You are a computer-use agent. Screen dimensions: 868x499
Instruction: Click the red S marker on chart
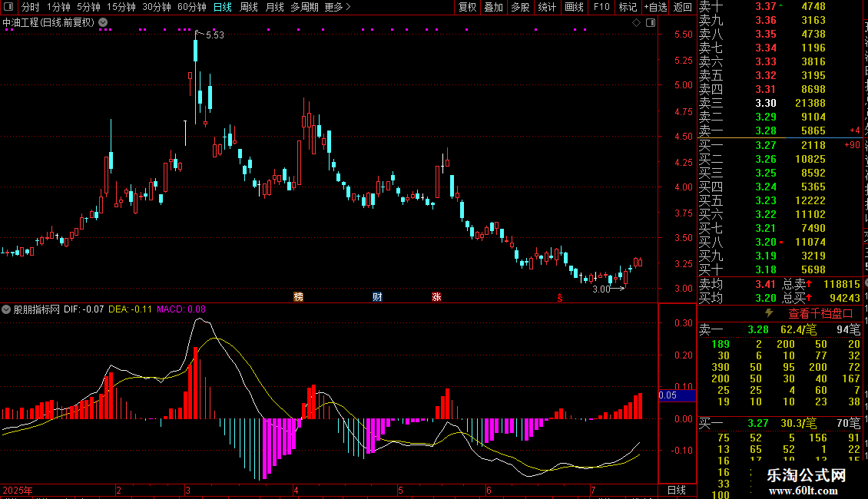[x=560, y=298]
